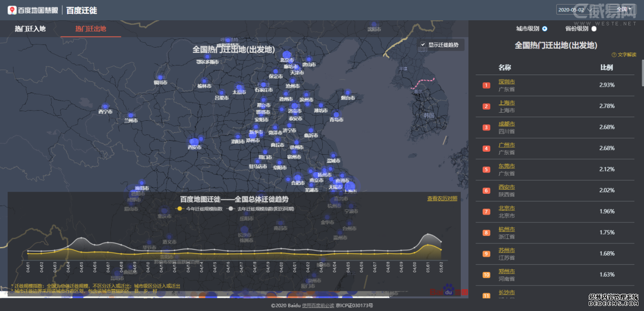
Task: Click rank badge 1 for 深圳市
Action: (486, 85)
